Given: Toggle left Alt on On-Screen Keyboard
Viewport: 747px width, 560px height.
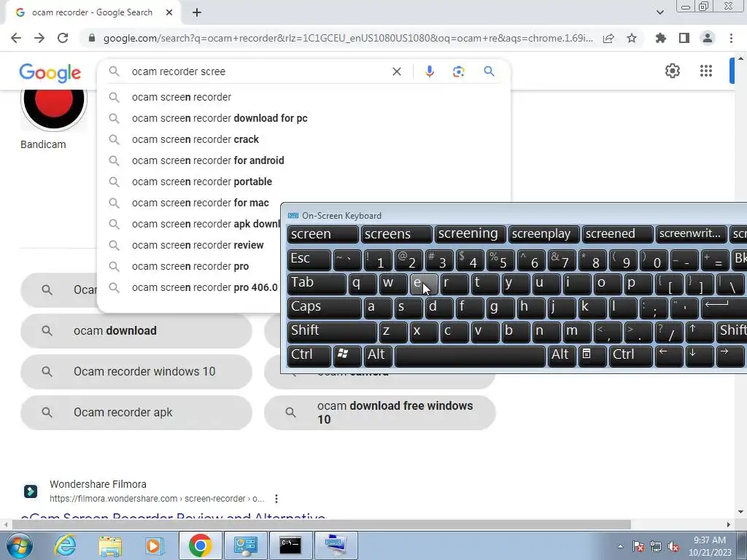Looking at the screenshot, I should [x=379, y=356].
